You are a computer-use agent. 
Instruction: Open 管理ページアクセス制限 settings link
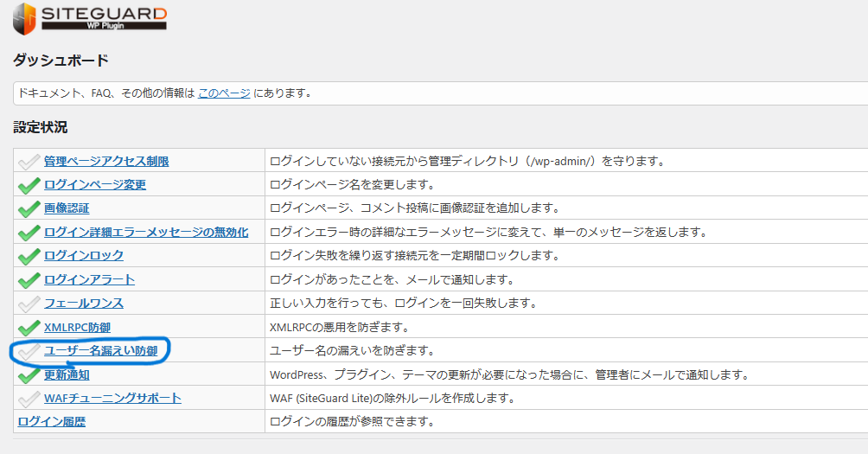coord(106,161)
